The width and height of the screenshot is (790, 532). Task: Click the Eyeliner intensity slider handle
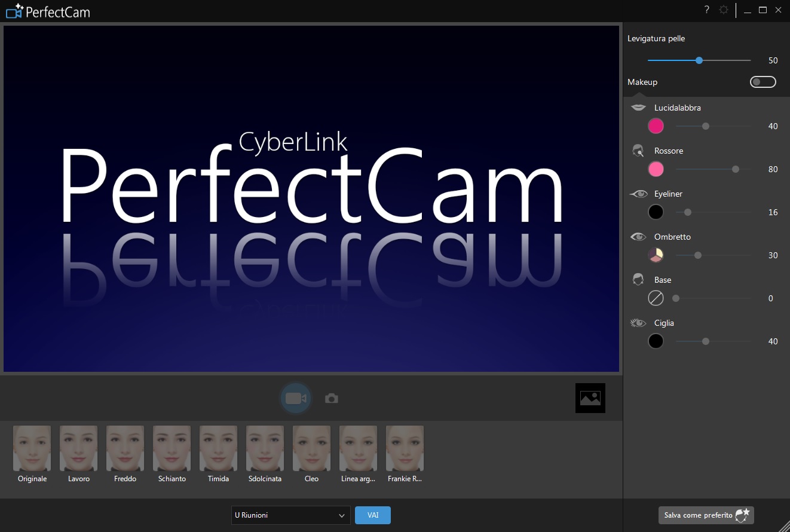pos(688,212)
